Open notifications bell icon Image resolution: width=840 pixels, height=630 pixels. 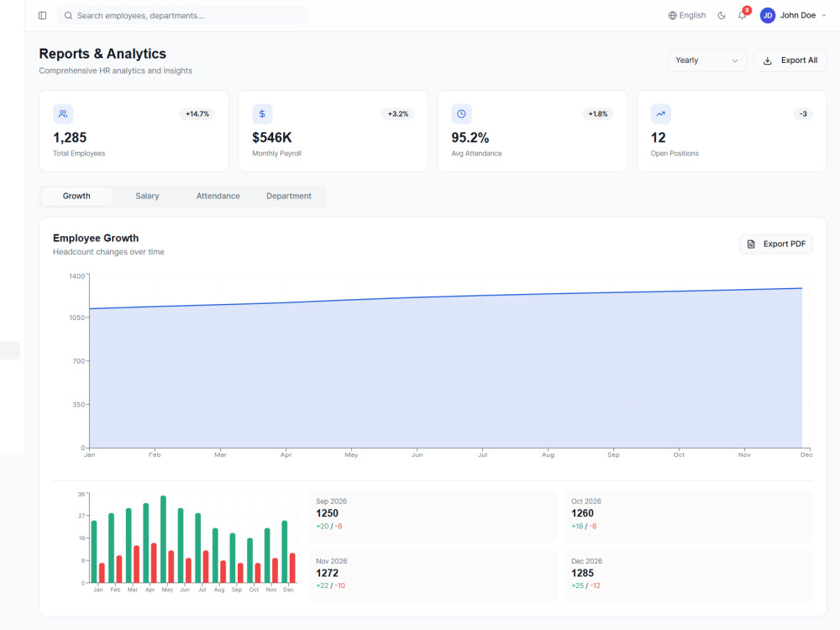pos(742,15)
